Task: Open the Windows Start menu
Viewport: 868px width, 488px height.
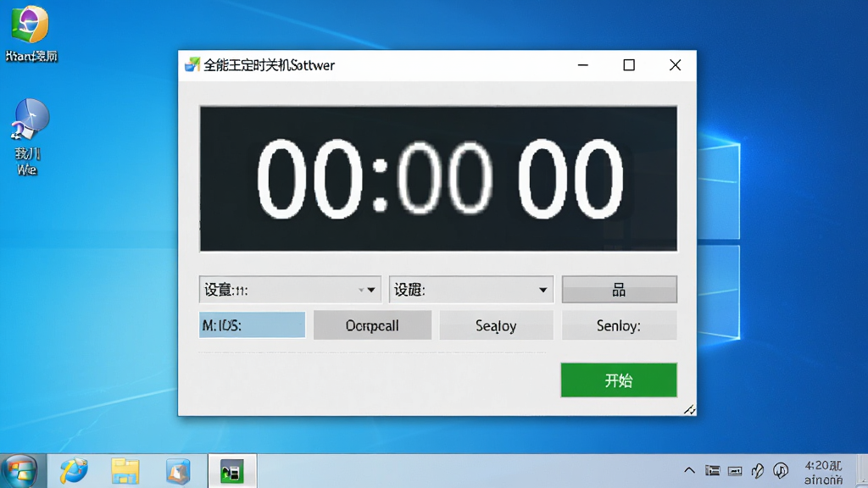Action: (x=21, y=471)
